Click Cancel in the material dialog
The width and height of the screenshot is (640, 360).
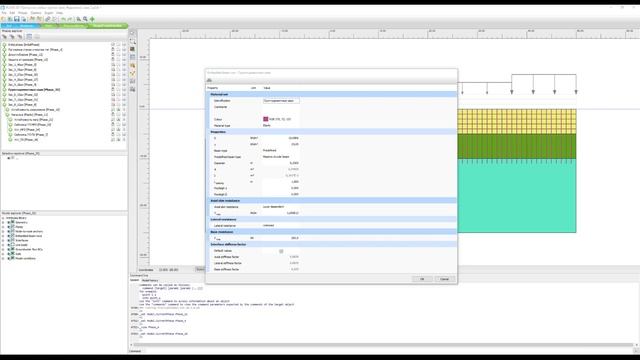(444, 279)
